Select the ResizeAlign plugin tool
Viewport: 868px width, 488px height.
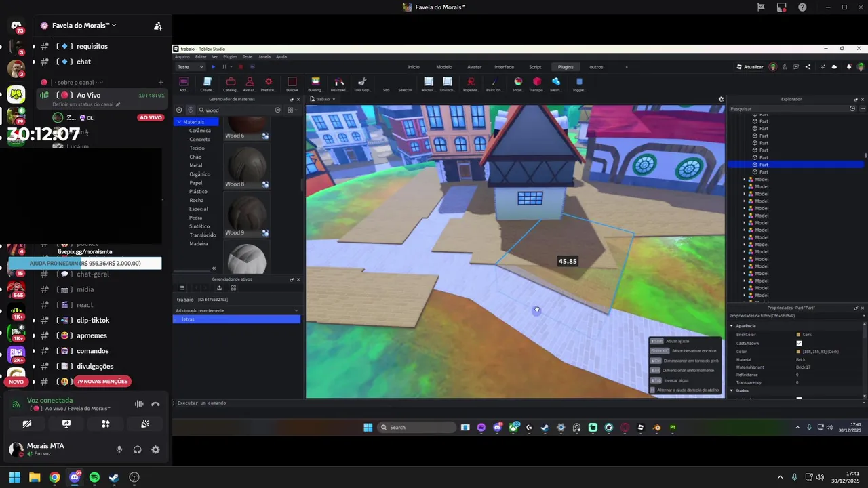tap(338, 82)
